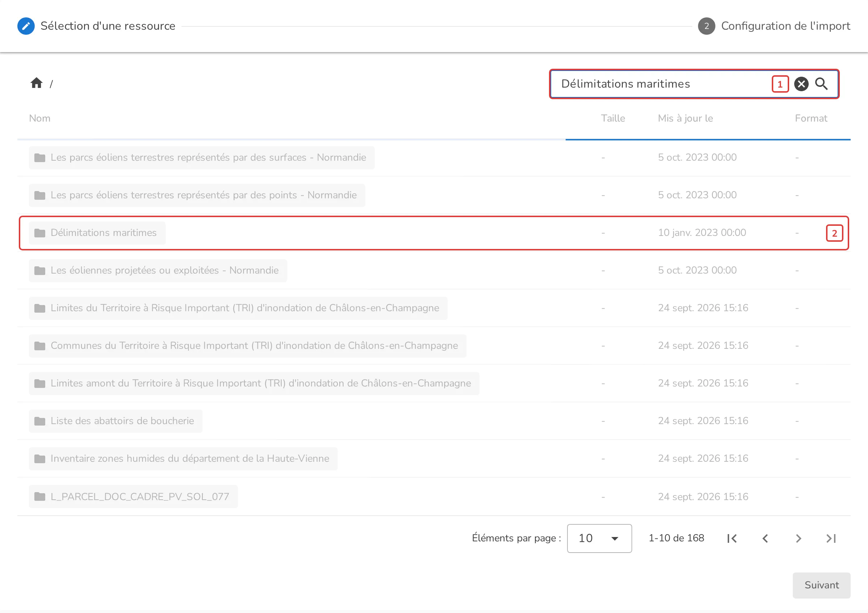
Task: Clear the search field with X icon
Action: [801, 84]
